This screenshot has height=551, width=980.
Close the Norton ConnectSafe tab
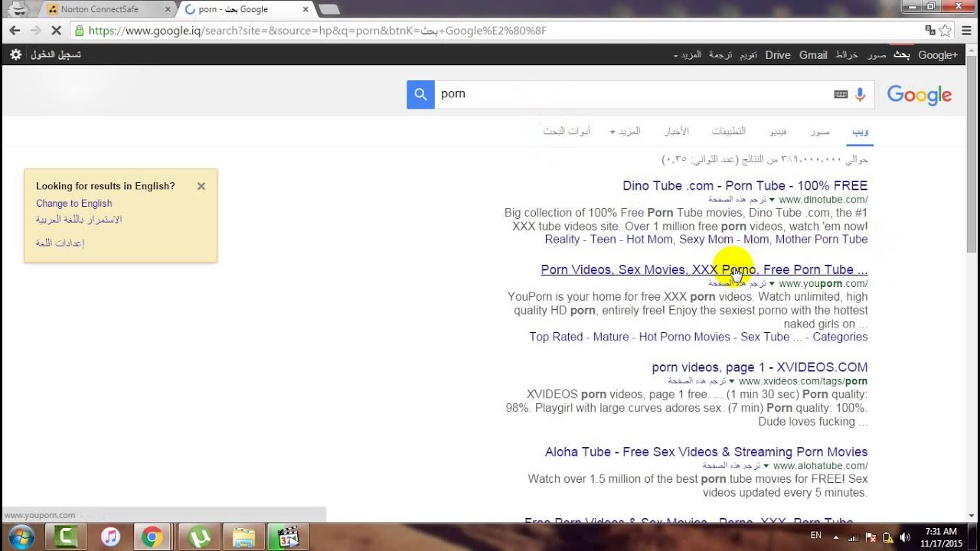pos(167,9)
